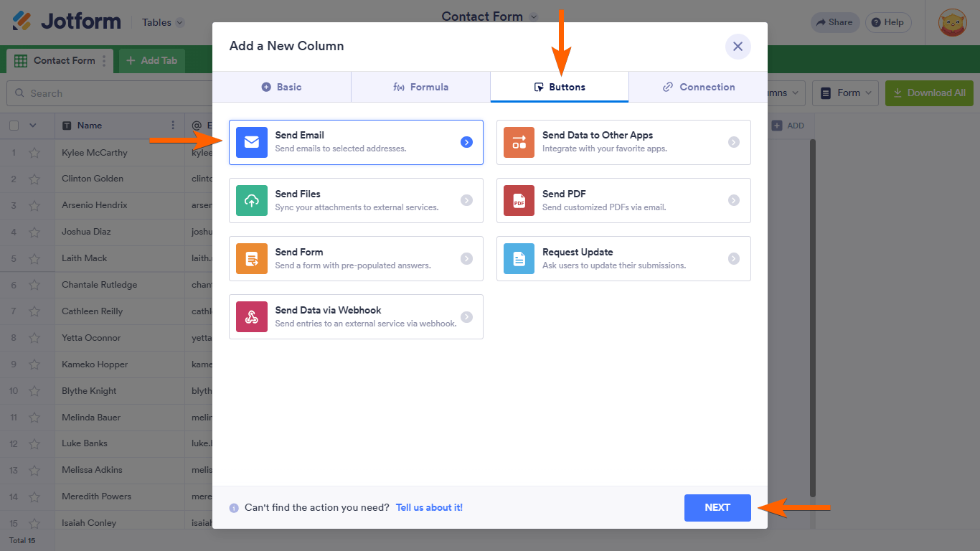
Task: Close the Add a New Column dialog
Action: coord(738,47)
